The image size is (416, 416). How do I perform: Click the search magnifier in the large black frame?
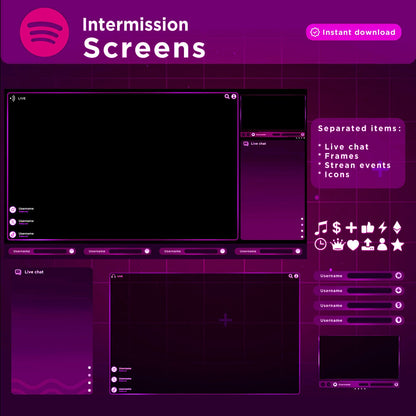click(227, 97)
